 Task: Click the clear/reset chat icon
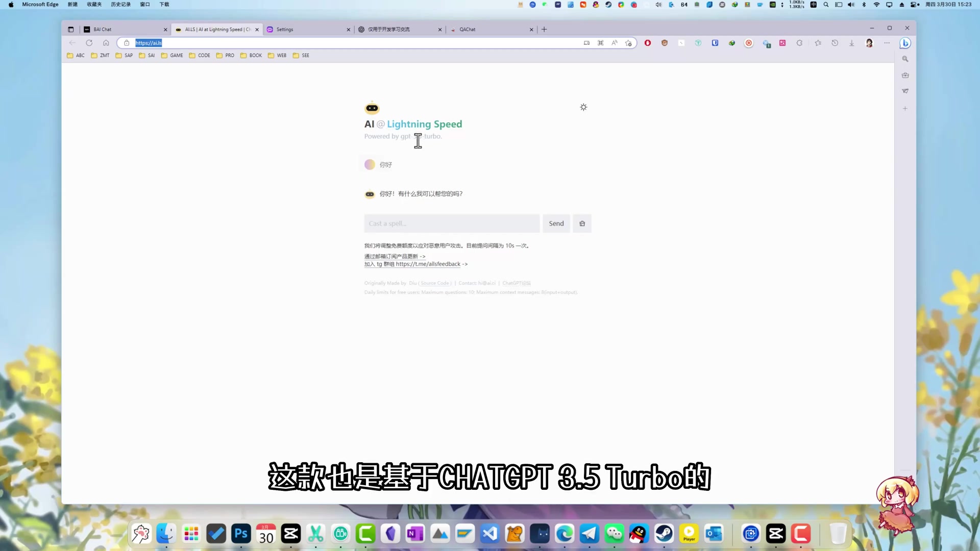point(582,223)
